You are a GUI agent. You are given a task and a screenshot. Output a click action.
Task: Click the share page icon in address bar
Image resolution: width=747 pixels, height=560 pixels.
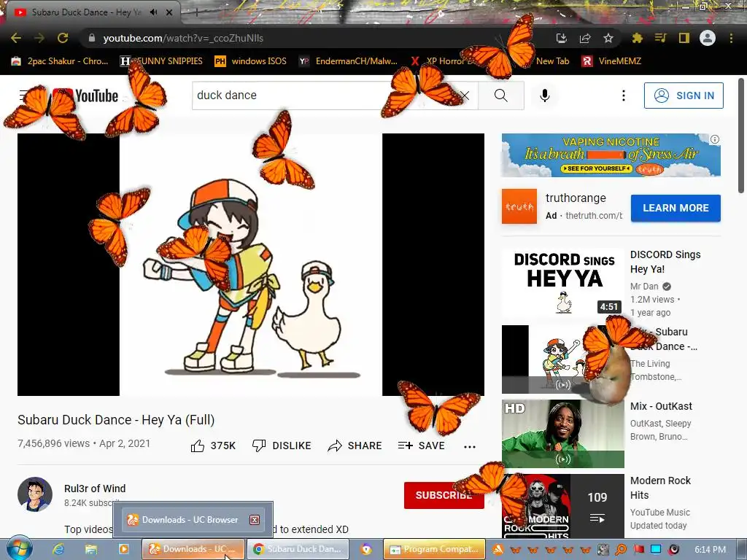(585, 38)
